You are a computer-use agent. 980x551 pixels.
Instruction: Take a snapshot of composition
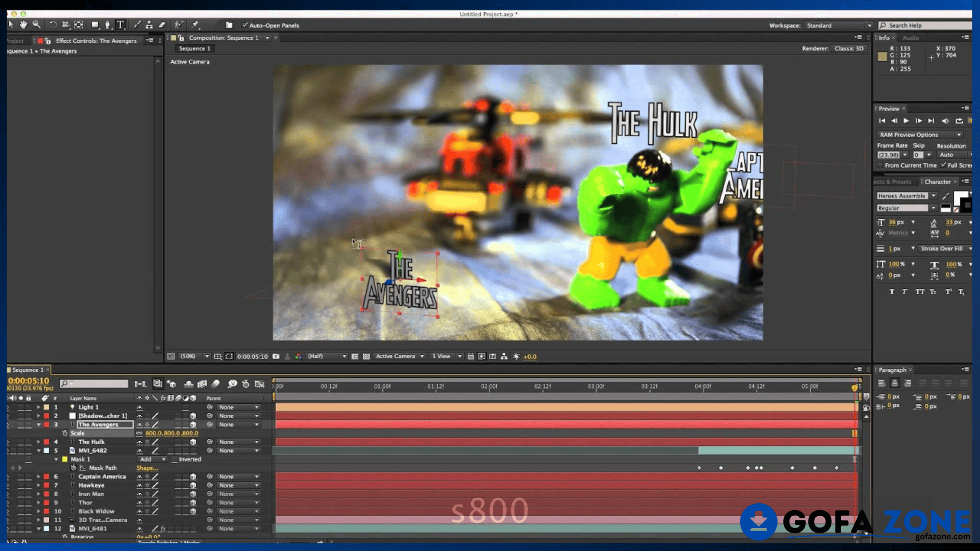(x=276, y=357)
